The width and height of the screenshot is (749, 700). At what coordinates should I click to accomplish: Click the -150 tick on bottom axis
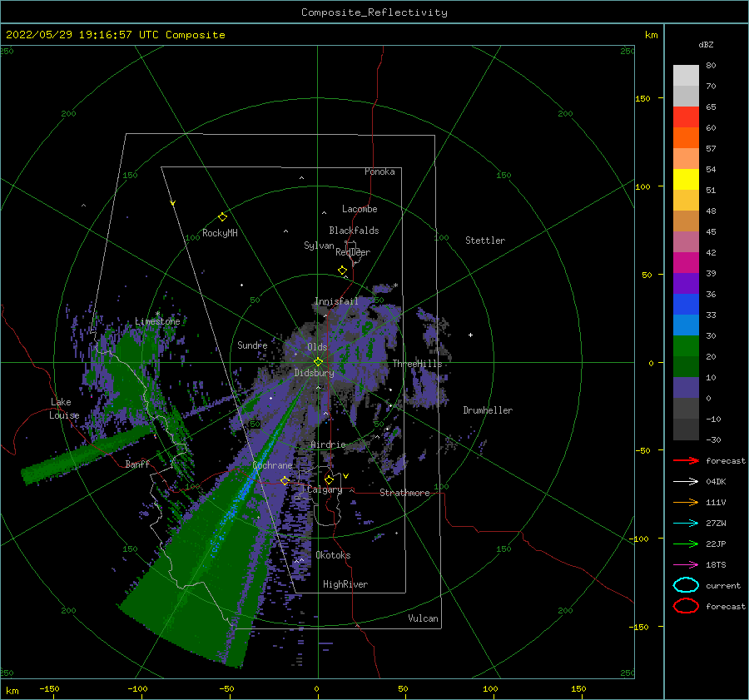point(49,688)
